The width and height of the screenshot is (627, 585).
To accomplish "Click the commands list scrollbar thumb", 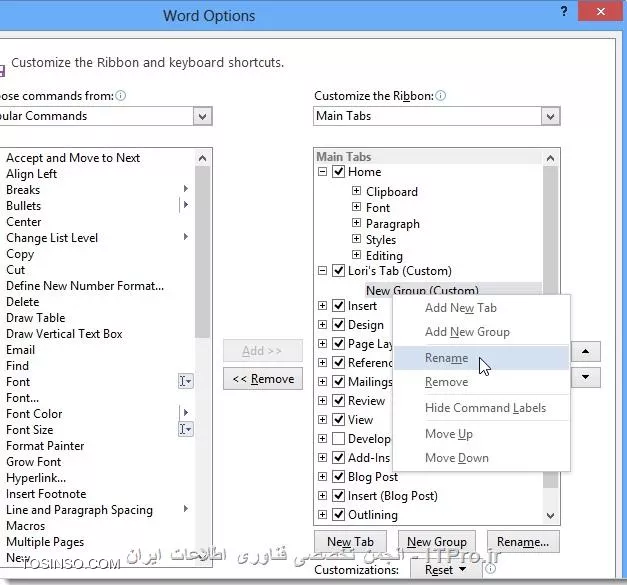I will [x=202, y=252].
